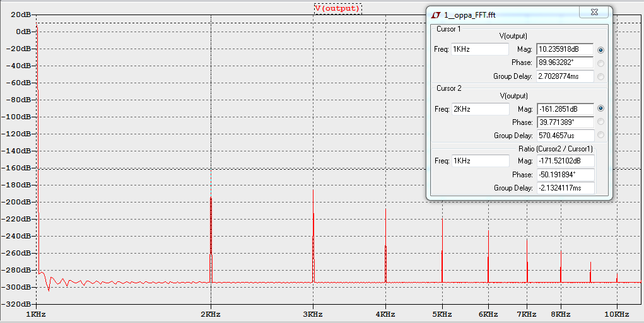
Task: Click the 2KHz frequency axis label
Action: point(211,314)
